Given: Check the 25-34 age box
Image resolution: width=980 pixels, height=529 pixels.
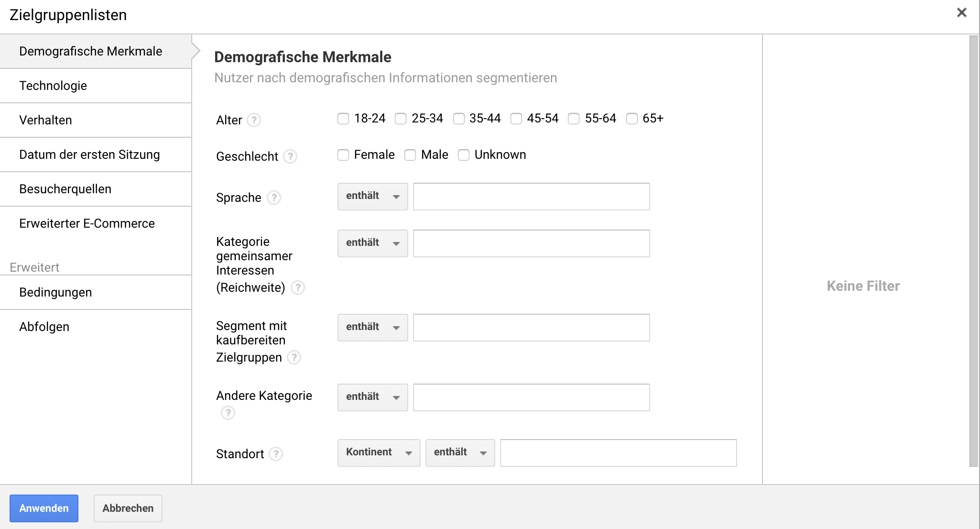Looking at the screenshot, I should pos(401,119).
